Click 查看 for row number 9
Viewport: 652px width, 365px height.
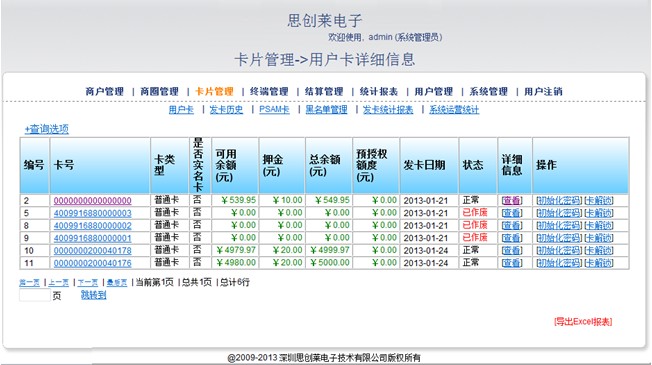tap(511, 238)
